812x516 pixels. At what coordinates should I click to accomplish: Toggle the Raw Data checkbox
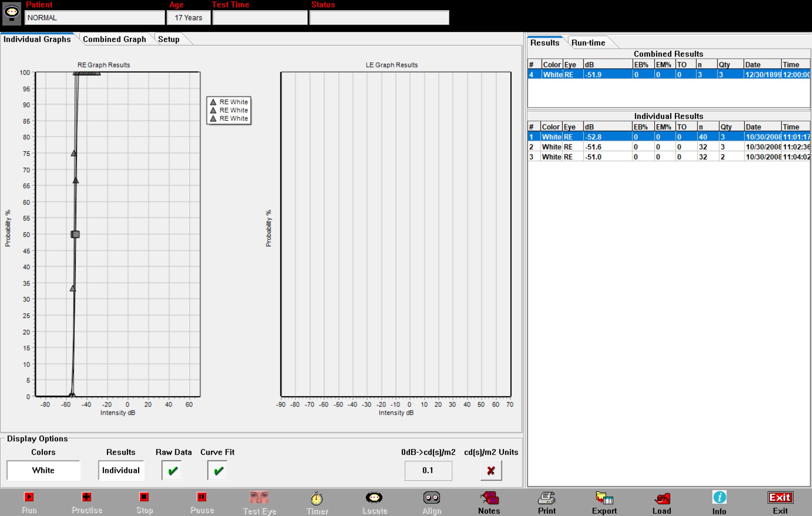click(x=172, y=471)
